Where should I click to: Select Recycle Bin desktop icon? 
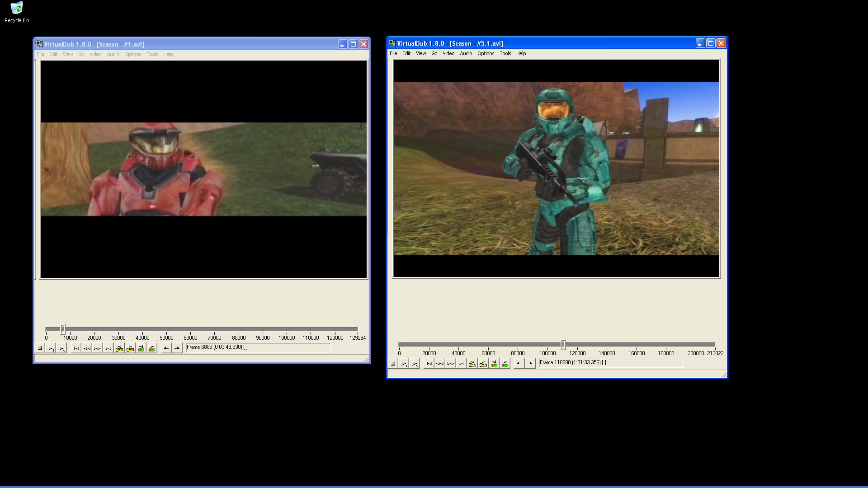pyautogui.click(x=17, y=12)
